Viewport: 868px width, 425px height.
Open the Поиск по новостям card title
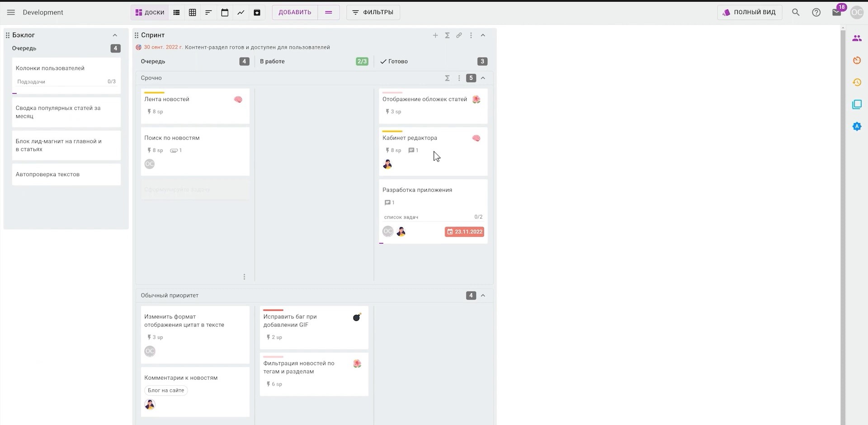coord(172,138)
